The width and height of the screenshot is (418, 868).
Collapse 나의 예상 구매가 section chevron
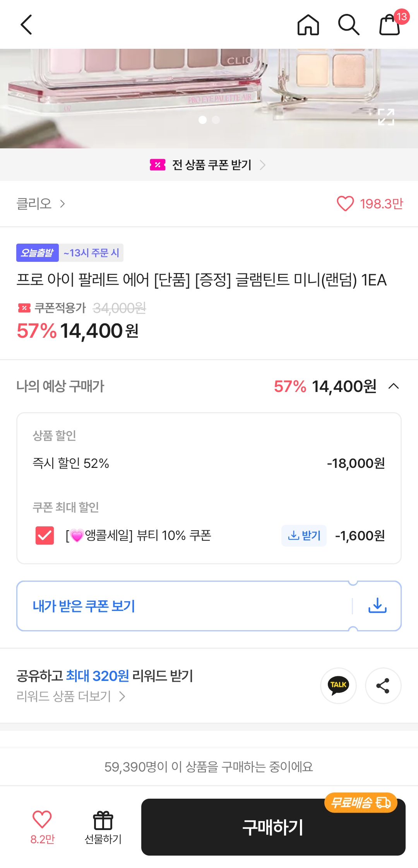pyautogui.click(x=393, y=386)
